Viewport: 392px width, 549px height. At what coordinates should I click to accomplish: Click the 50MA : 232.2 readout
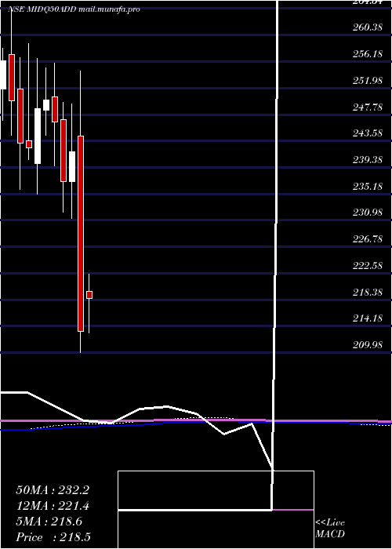pyautogui.click(x=53, y=490)
